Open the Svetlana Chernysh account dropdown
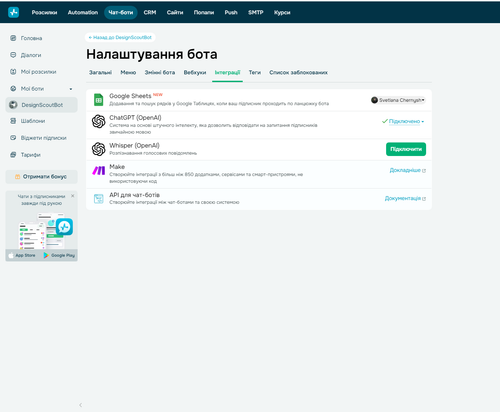The height and width of the screenshot is (412, 500). click(x=398, y=100)
